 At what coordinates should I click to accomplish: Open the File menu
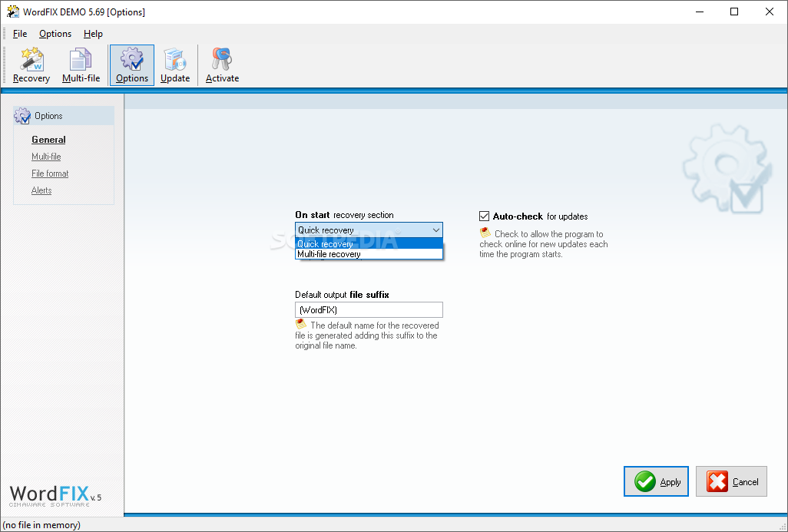click(20, 34)
